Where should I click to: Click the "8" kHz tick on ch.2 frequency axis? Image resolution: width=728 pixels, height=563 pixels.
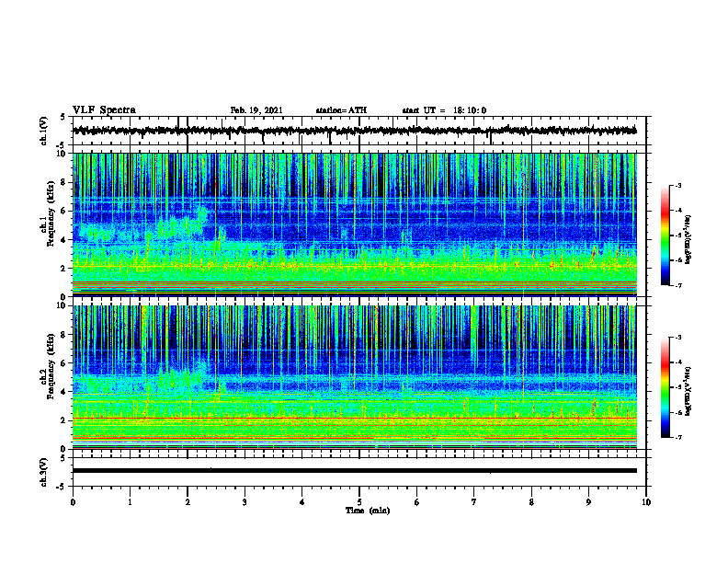click(x=64, y=335)
